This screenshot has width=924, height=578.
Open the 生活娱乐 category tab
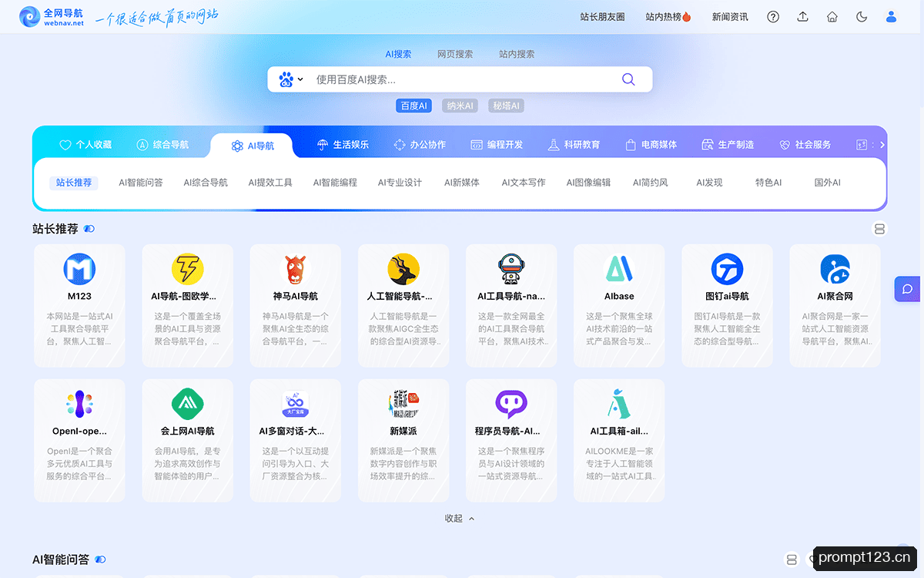343,145
